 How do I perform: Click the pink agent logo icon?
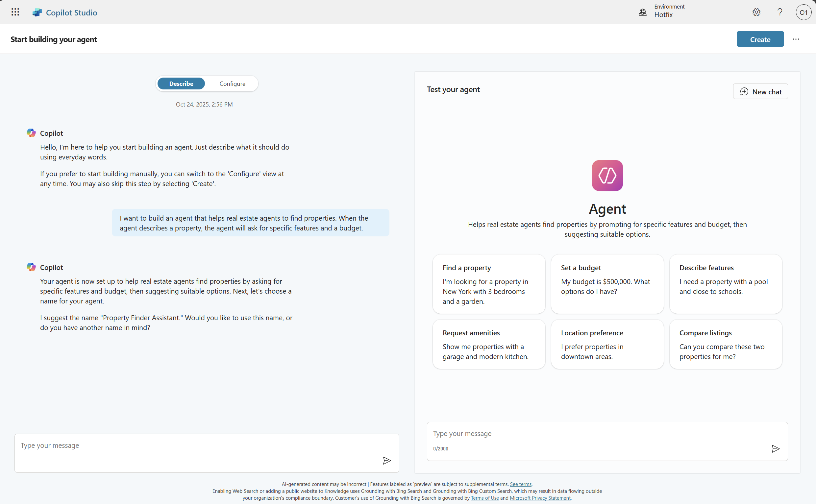coord(607,176)
